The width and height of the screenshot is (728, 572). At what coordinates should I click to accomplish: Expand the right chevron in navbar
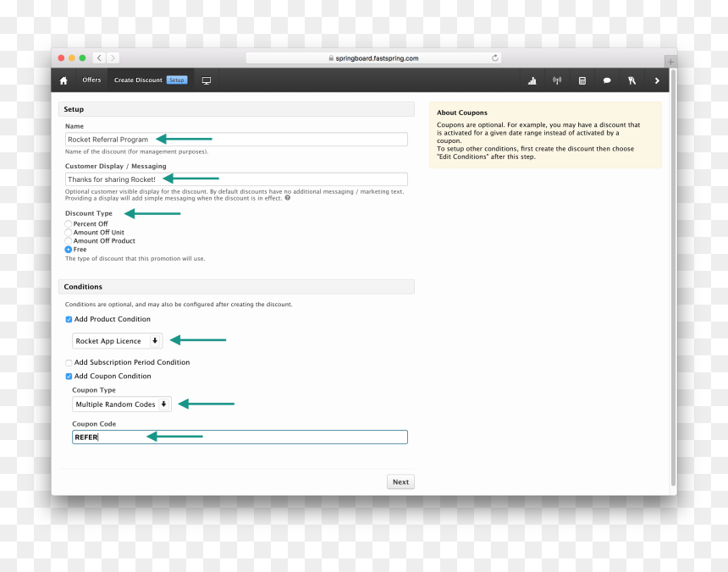[x=657, y=80]
